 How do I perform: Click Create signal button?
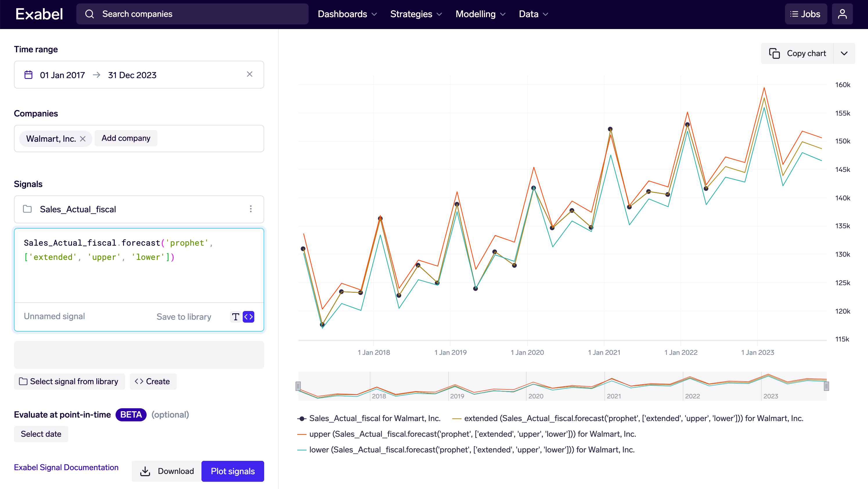pos(153,382)
